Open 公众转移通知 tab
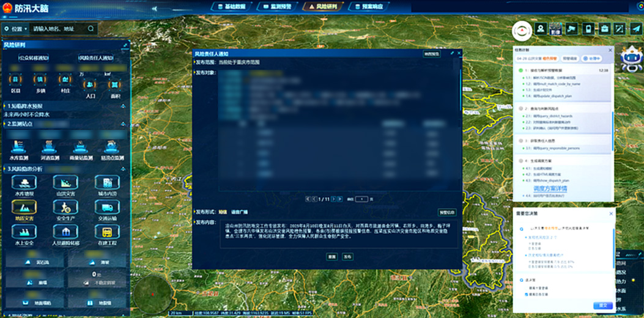 point(34,57)
